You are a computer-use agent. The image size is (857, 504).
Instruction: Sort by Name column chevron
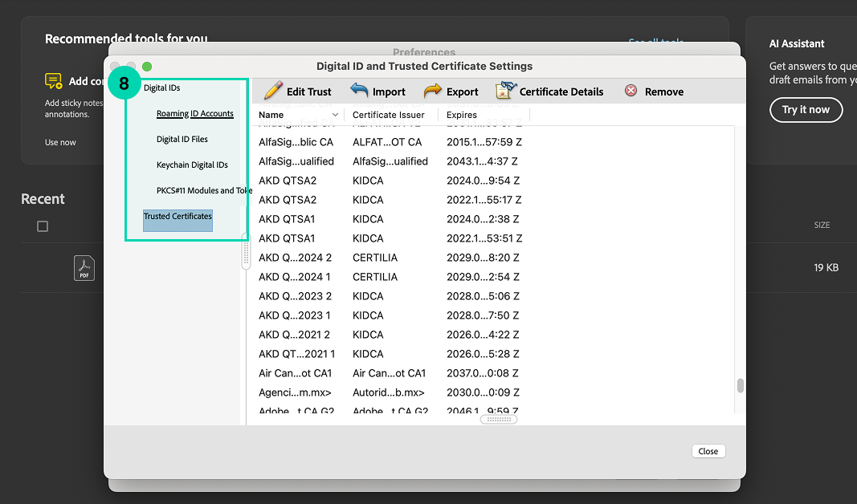[x=335, y=115]
